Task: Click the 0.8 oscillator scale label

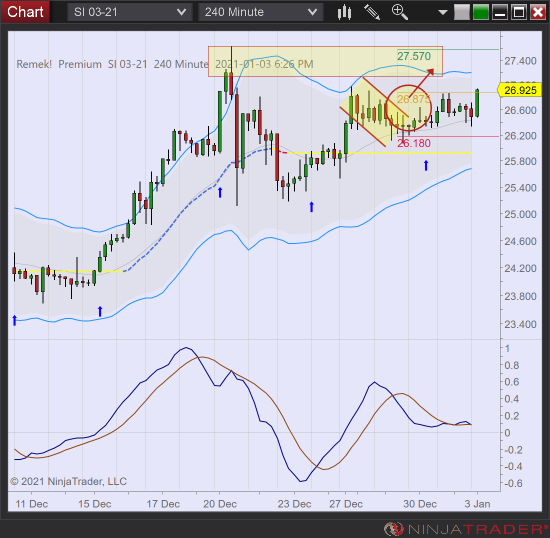Action: pos(511,365)
